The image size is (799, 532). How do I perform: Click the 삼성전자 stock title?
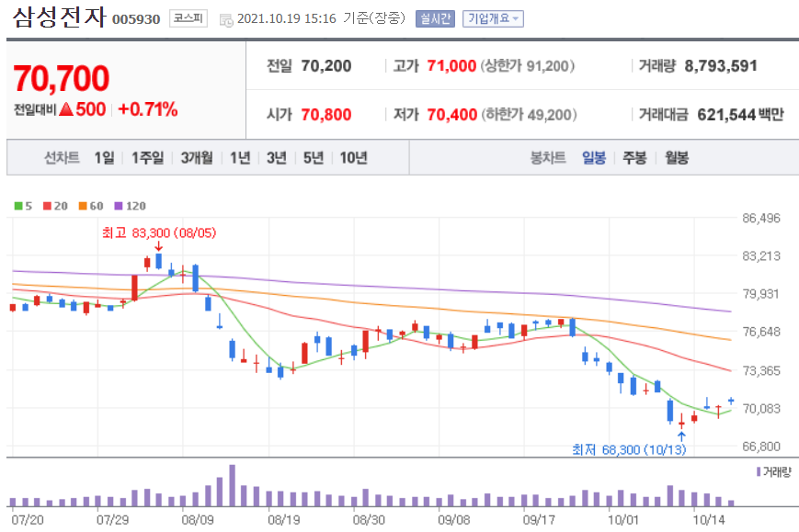click(59, 17)
